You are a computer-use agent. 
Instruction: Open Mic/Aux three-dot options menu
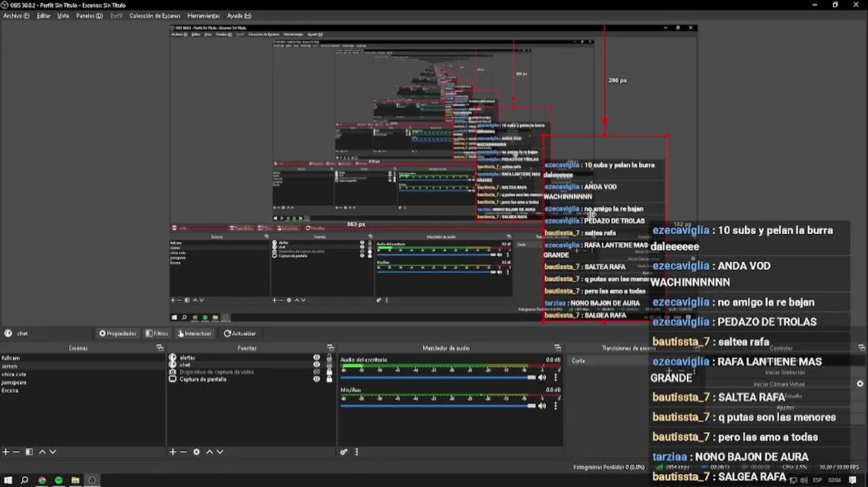[x=556, y=406]
